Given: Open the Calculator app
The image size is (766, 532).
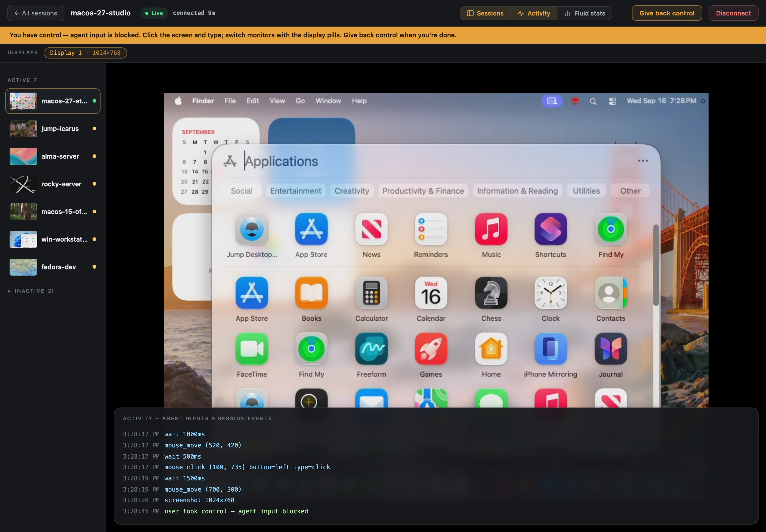Looking at the screenshot, I should pyautogui.click(x=371, y=293).
